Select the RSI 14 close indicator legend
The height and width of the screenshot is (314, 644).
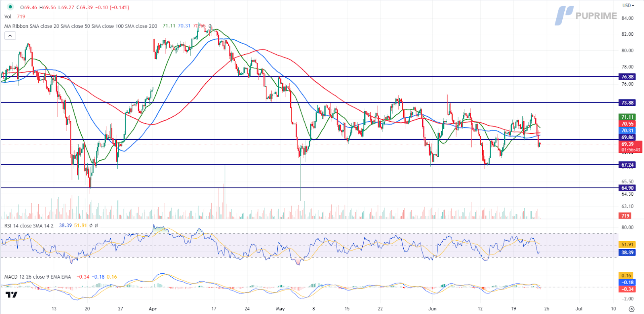coord(29,225)
